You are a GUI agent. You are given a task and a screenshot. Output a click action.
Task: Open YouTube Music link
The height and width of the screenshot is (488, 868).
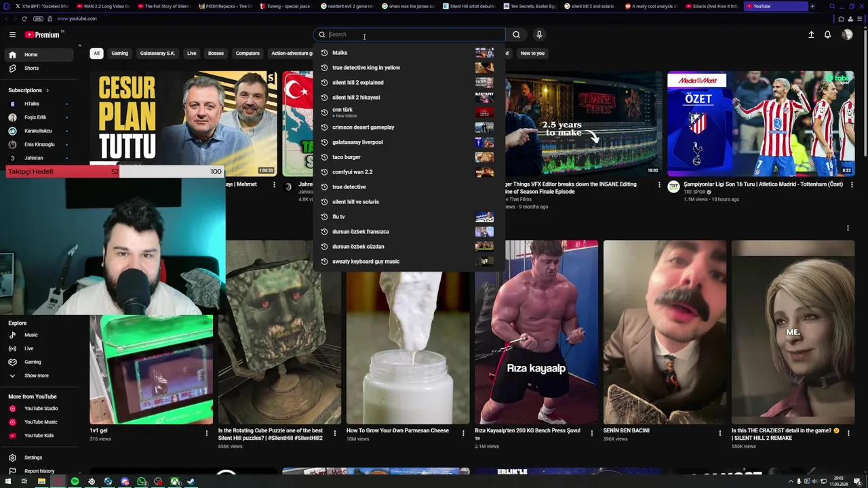(38, 422)
